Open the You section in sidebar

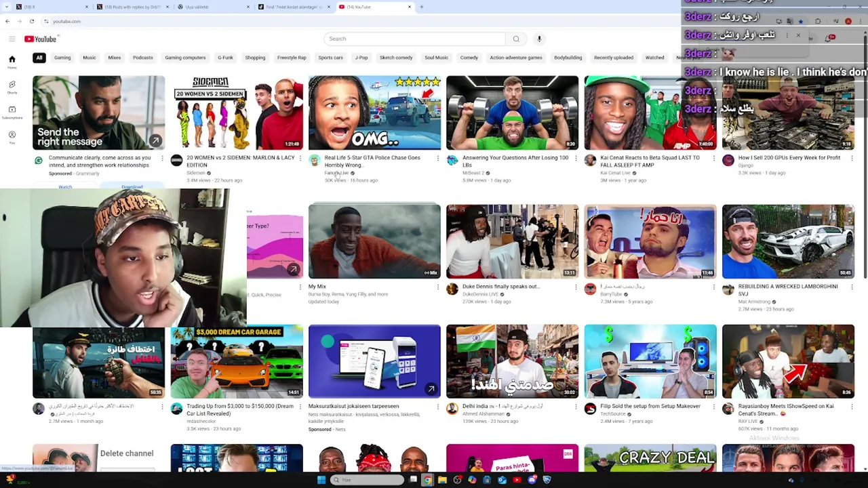(12, 137)
